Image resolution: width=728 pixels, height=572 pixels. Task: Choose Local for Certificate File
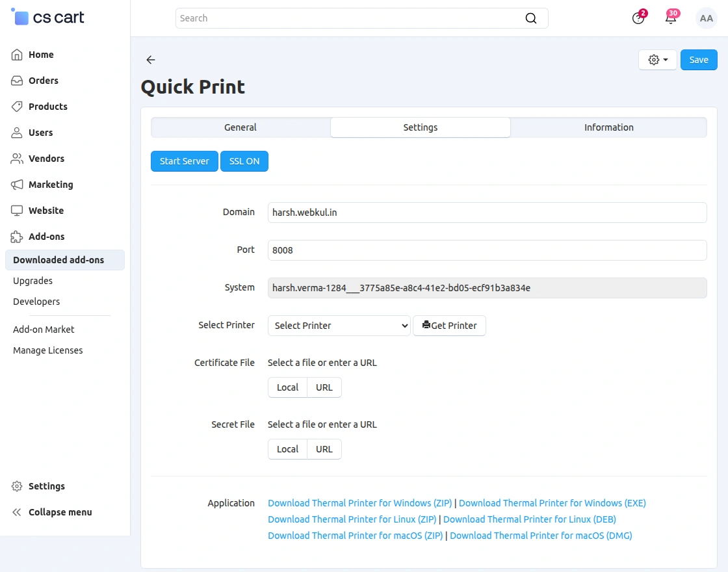pos(287,387)
